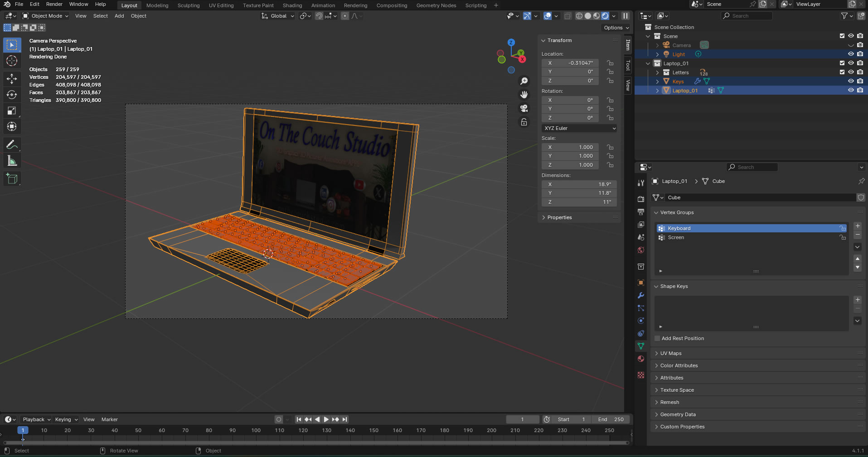Click the Scale X value field
Screen dimensions: 868x457
pos(570,147)
